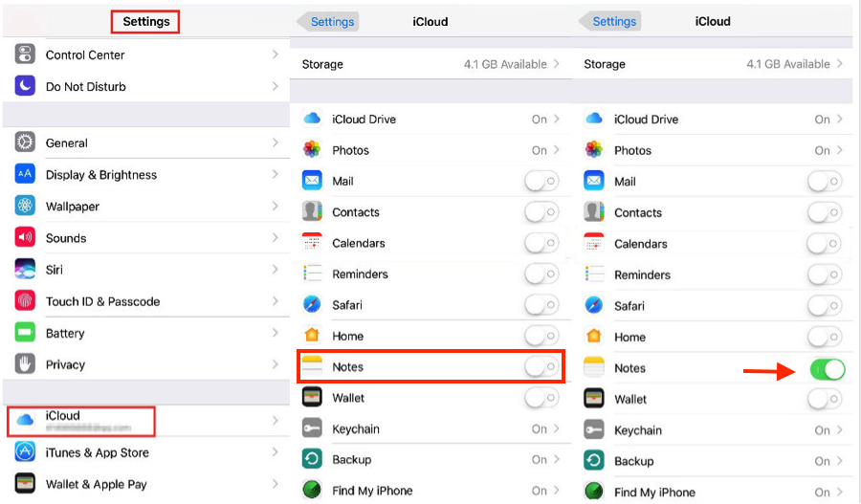Tap the Sounds speaker icon
The height and width of the screenshot is (504, 861).
click(x=25, y=237)
